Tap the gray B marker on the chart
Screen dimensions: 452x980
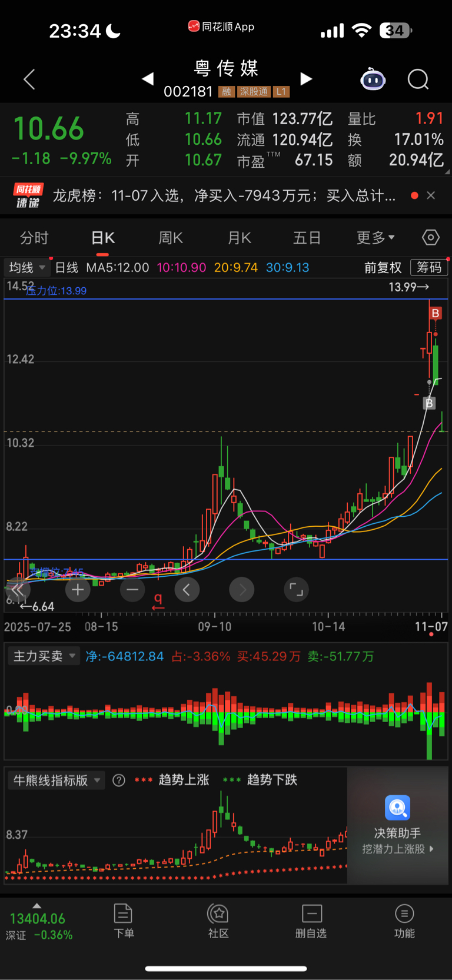429,403
